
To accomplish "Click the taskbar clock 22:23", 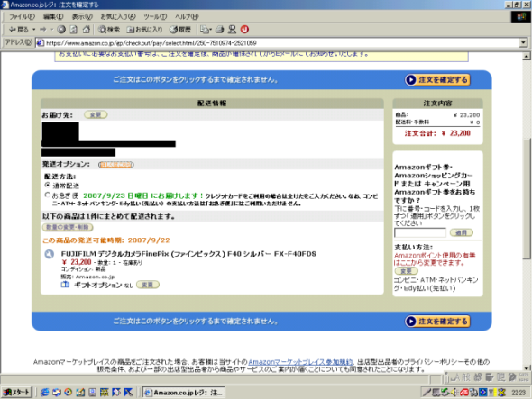I will click(x=518, y=393).
